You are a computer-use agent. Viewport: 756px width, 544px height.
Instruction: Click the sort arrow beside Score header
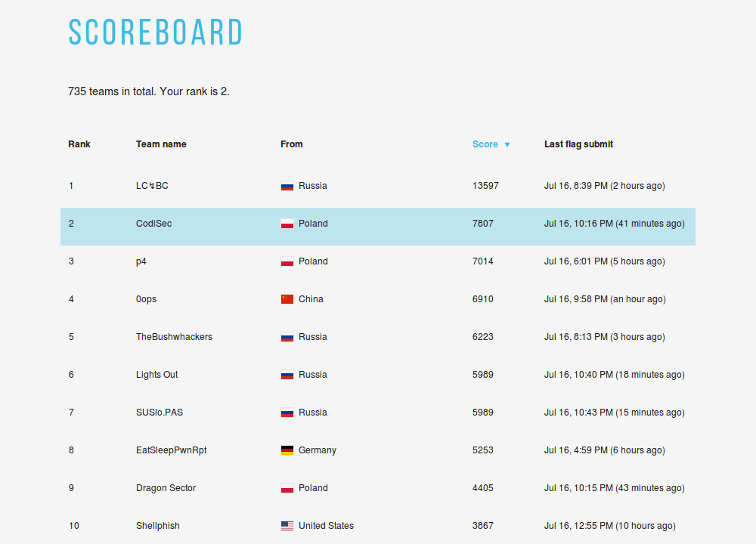pos(507,144)
